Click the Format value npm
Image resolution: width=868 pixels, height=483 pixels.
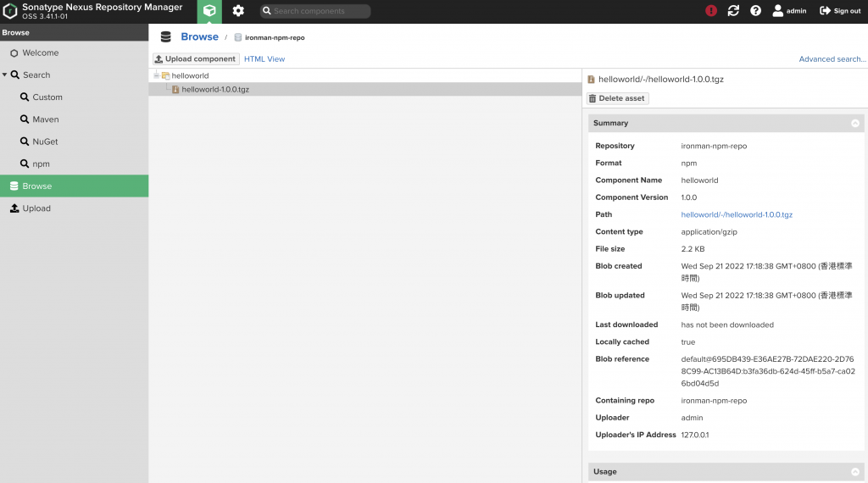(688, 164)
